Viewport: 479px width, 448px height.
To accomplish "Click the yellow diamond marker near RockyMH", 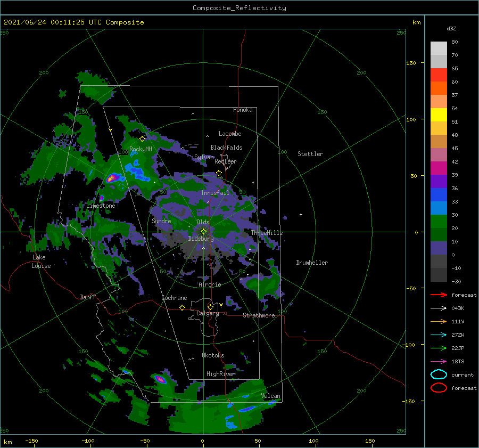I will tap(142, 139).
